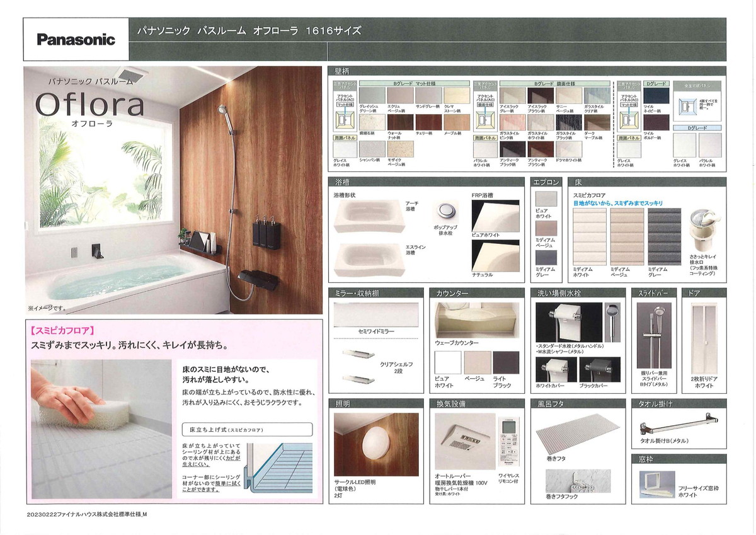The height and width of the screenshot is (535, 756).
Task: Select the グレイッシュグリーン柄 wall swatch
Action: pos(371,95)
